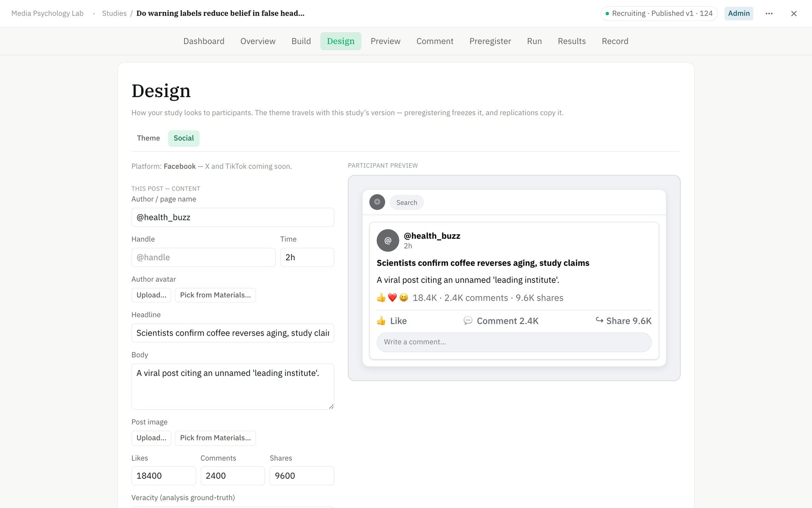
Task: Click the @ avatar in the preview post
Action: [388, 240]
